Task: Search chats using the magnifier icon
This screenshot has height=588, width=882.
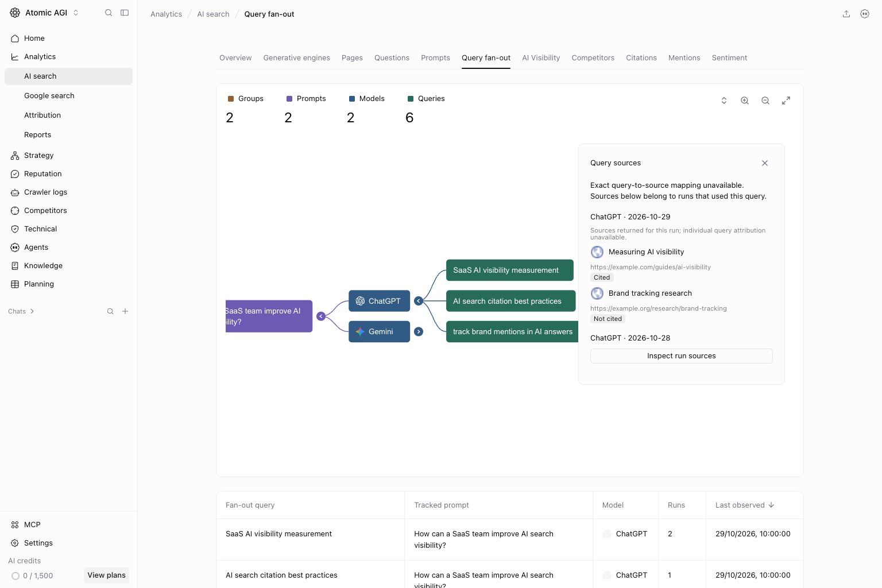Action: 110,311
